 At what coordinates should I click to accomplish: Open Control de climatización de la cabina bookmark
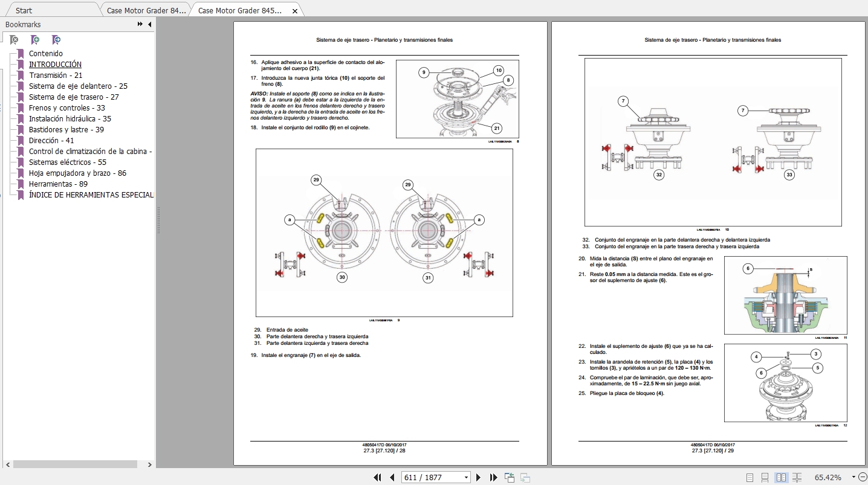coord(91,151)
